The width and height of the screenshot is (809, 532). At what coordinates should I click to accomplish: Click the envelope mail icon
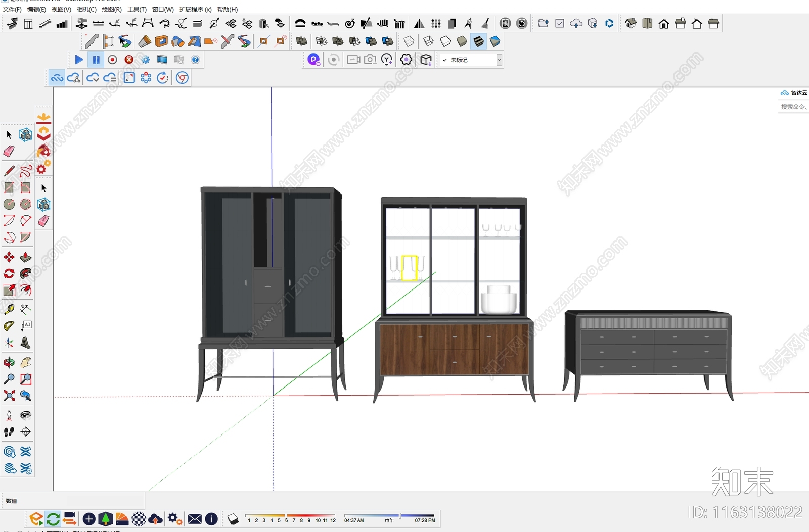tap(195, 519)
